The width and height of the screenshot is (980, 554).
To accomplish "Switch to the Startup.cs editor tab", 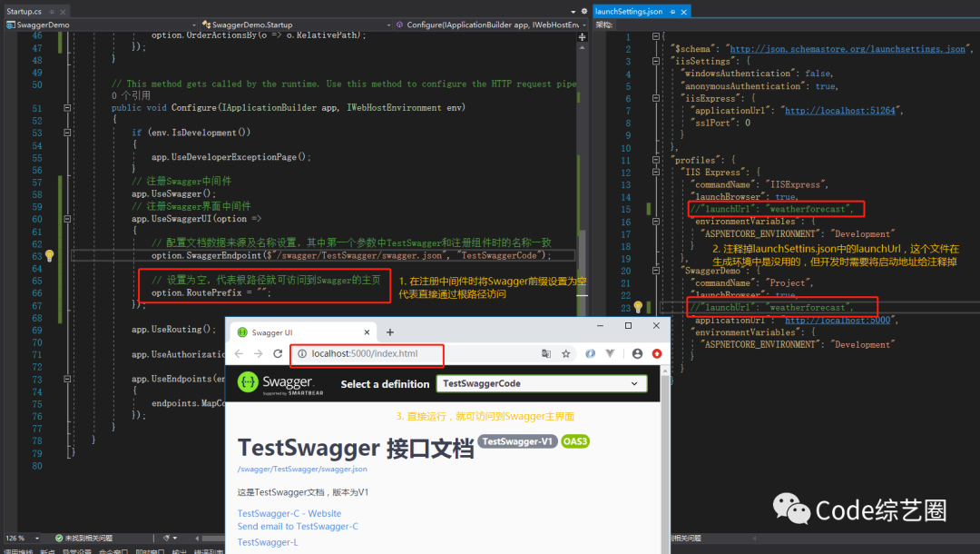I will tap(24, 11).
